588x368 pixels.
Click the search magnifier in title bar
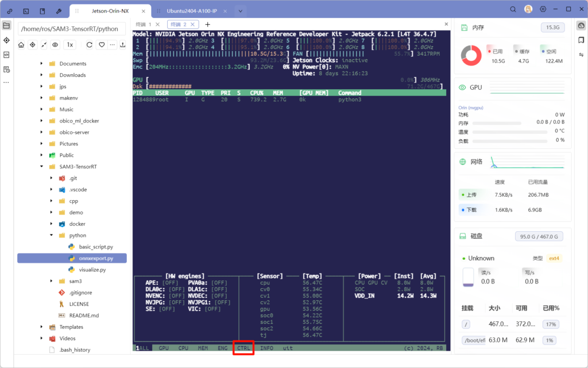pyautogui.click(x=513, y=10)
